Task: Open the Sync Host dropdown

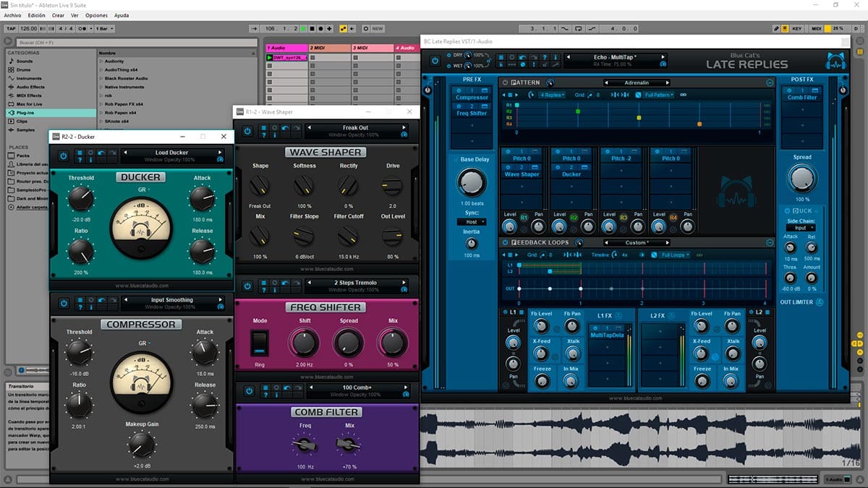Action: [472, 222]
